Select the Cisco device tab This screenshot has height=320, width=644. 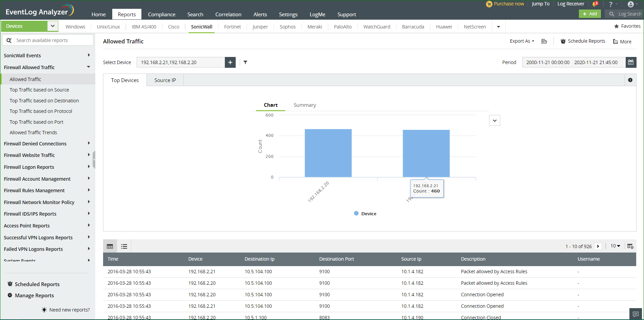[174, 27]
